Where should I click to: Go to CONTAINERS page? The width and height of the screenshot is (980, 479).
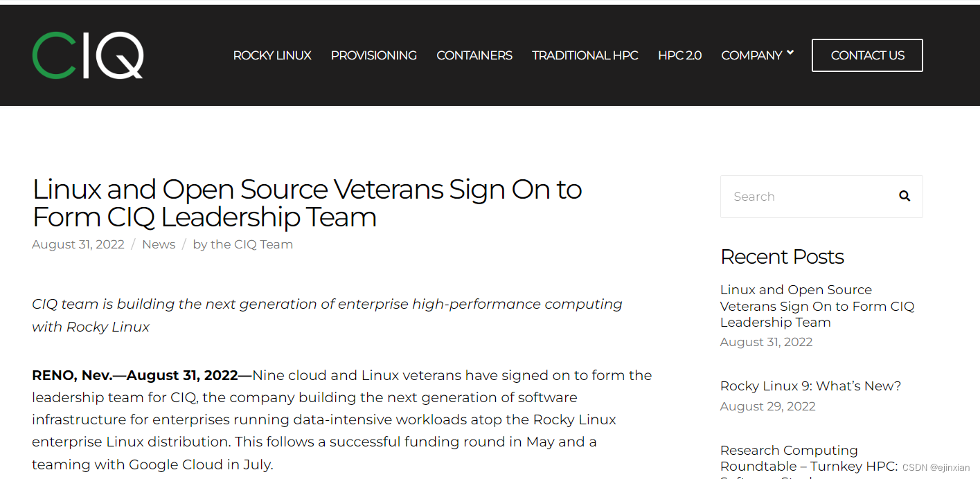tap(474, 55)
